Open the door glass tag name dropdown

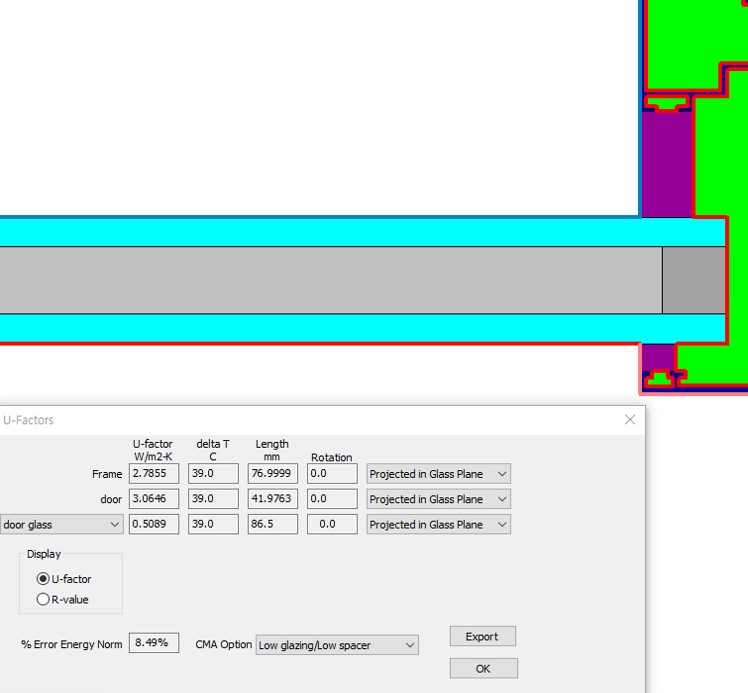61,524
